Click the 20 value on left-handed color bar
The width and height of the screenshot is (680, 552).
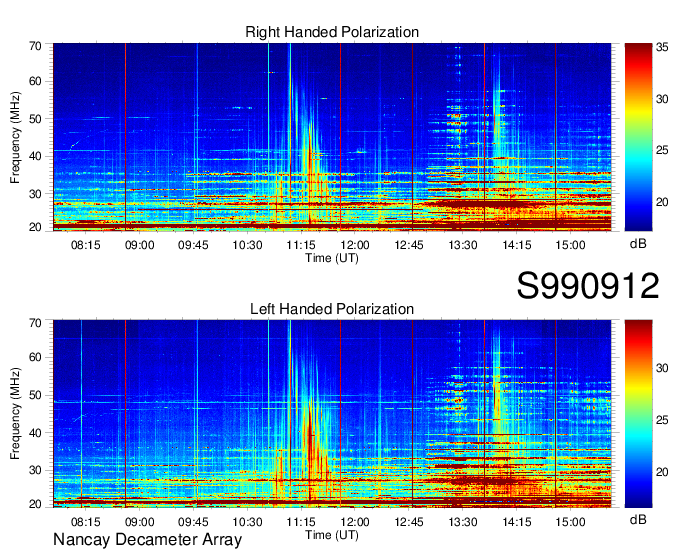tap(662, 472)
